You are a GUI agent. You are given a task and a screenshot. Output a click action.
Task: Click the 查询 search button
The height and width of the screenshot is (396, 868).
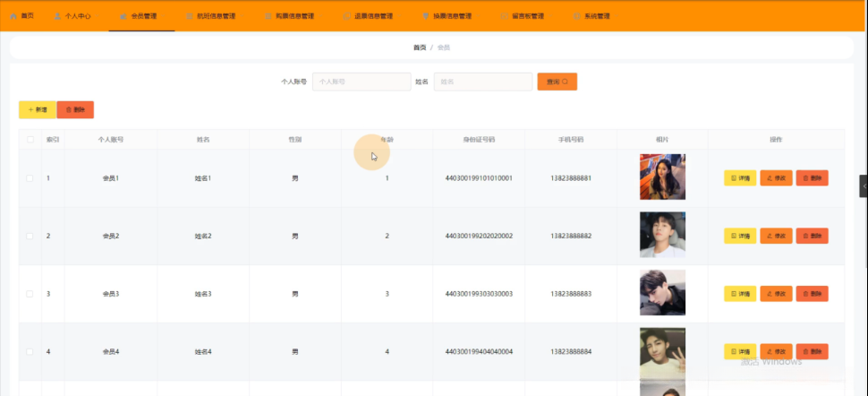coord(557,82)
